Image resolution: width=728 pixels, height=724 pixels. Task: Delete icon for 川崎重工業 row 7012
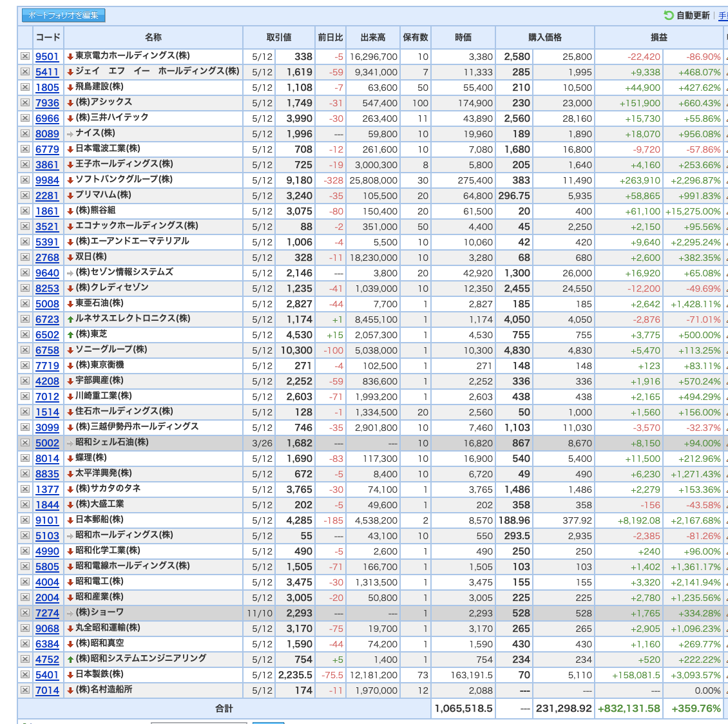(x=25, y=397)
